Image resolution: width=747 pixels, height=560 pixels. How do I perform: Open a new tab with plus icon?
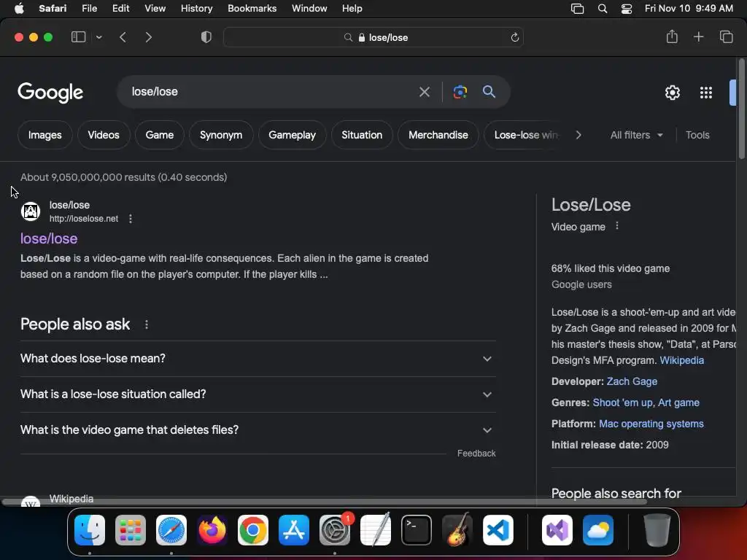(x=698, y=36)
